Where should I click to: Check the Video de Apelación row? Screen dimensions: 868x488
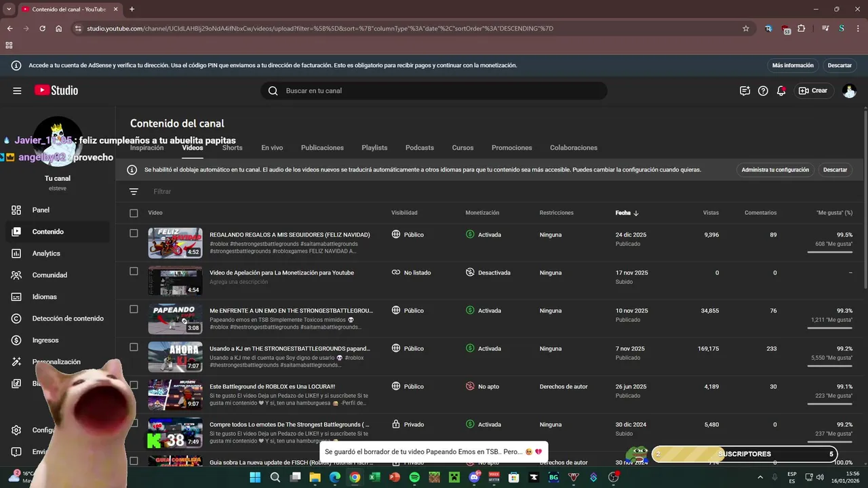point(134,271)
